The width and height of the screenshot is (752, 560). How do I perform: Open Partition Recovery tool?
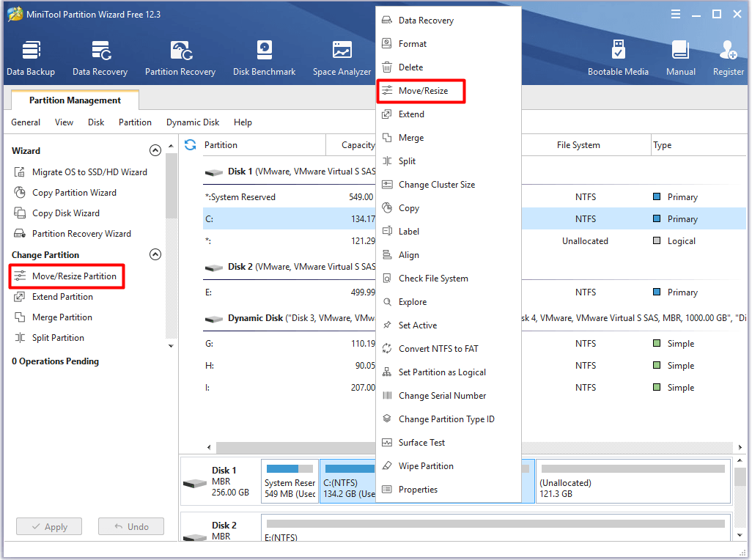(180, 58)
